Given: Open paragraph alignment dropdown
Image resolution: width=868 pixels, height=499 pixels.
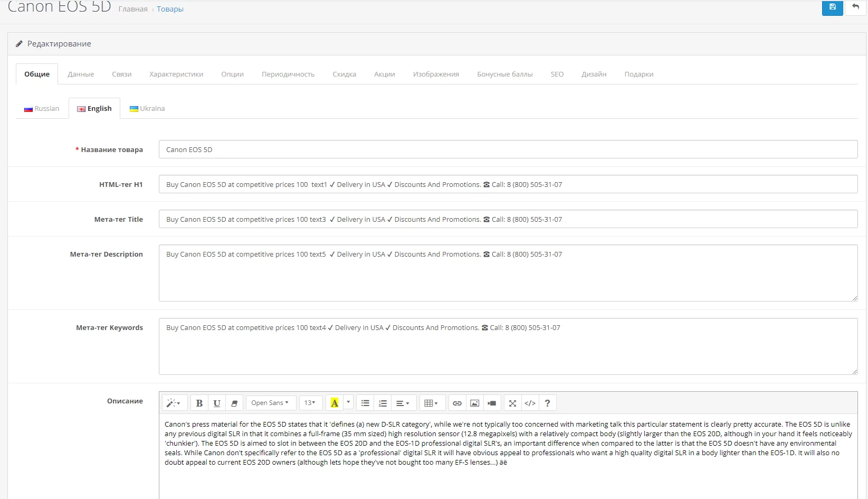Looking at the screenshot, I should (x=403, y=403).
